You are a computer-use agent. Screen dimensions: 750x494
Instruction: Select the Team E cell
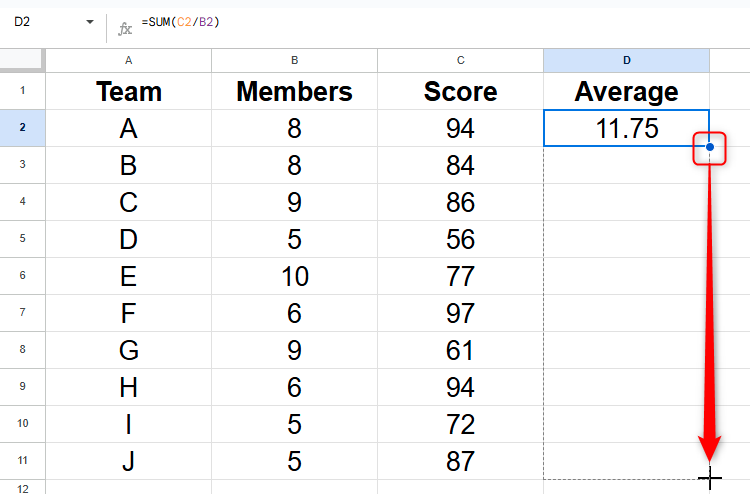[128, 276]
